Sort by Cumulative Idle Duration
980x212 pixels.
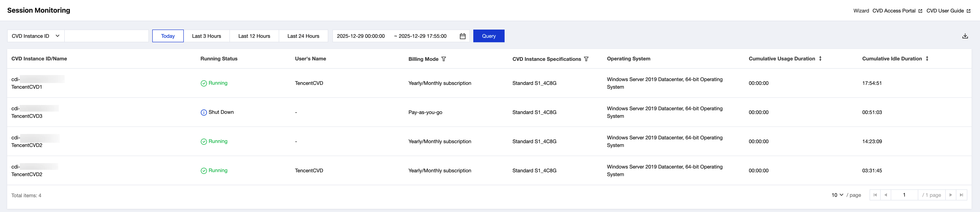click(927, 58)
